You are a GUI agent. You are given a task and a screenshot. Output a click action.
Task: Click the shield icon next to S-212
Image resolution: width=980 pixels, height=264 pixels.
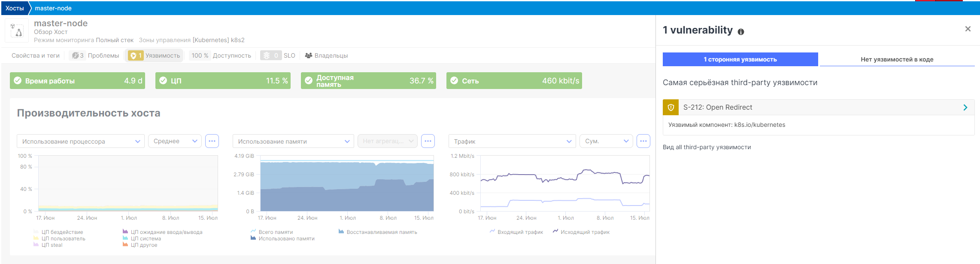tap(671, 107)
